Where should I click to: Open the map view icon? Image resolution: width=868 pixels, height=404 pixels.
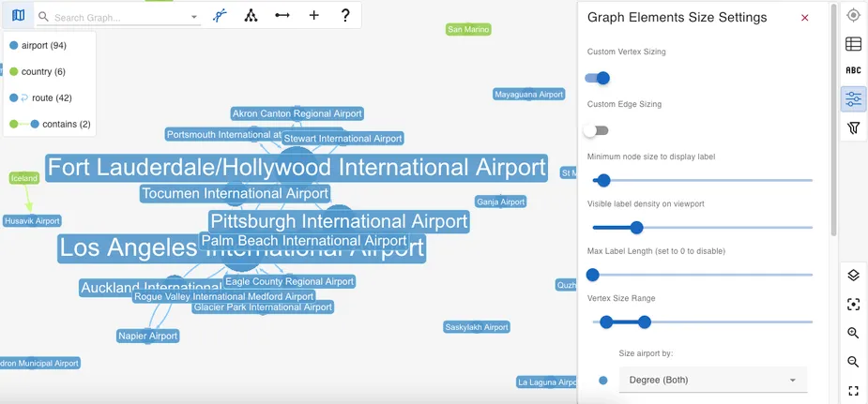point(18,16)
